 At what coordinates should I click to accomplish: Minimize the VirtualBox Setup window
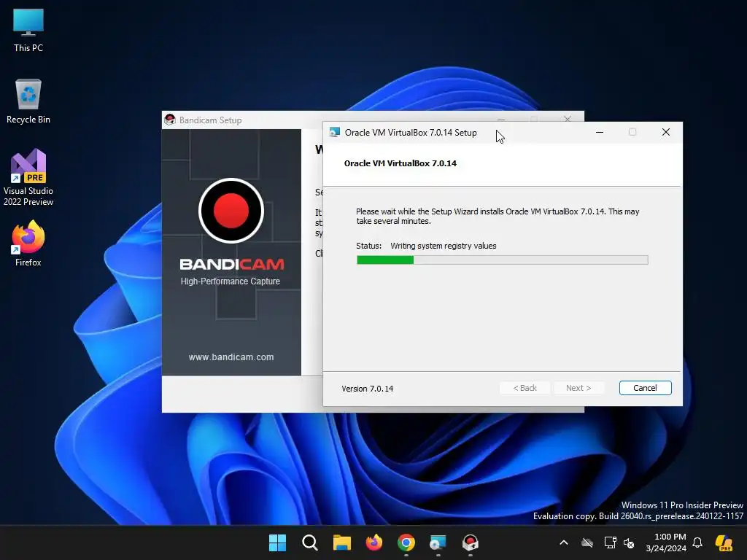pos(600,133)
